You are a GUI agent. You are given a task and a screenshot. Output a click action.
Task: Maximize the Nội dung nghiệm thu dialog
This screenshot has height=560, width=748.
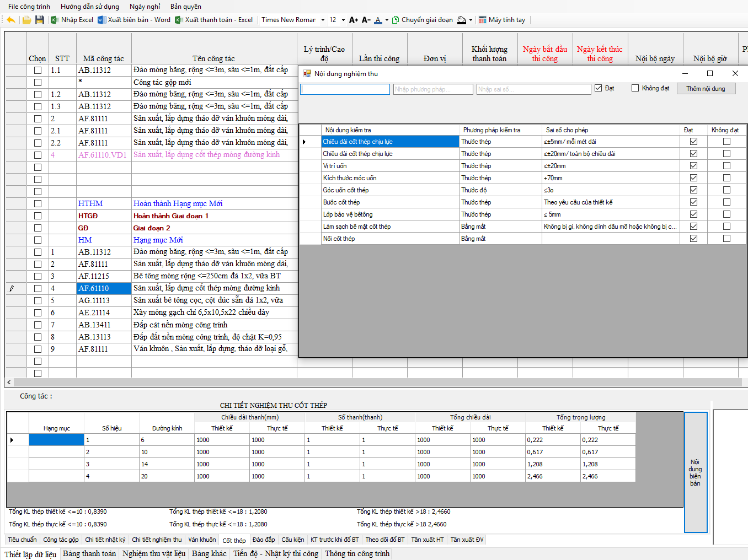(710, 73)
